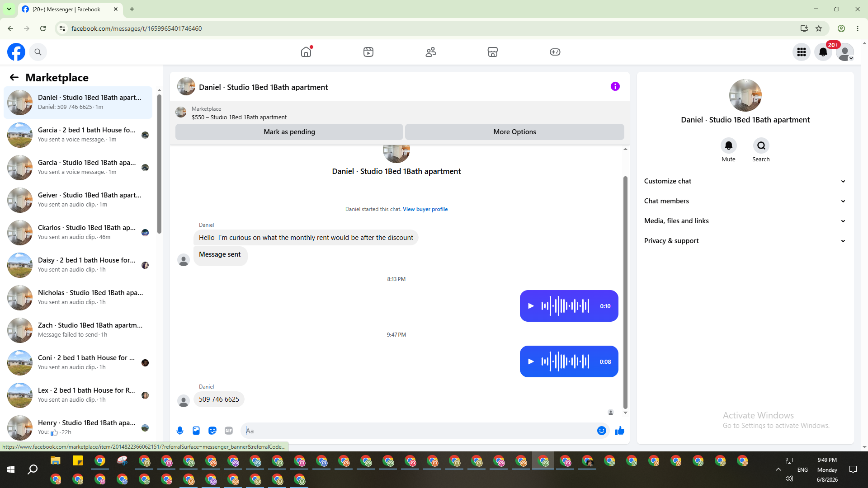Viewport: 868px width, 488px height.
Task: Reload the page in Chrome
Action: coord(43,28)
